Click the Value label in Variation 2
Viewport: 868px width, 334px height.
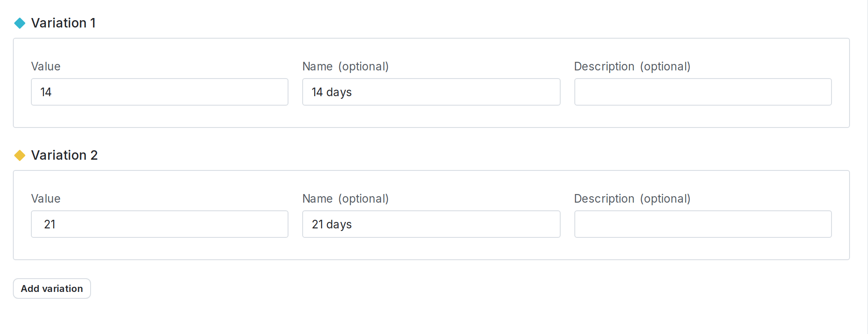pos(46,199)
